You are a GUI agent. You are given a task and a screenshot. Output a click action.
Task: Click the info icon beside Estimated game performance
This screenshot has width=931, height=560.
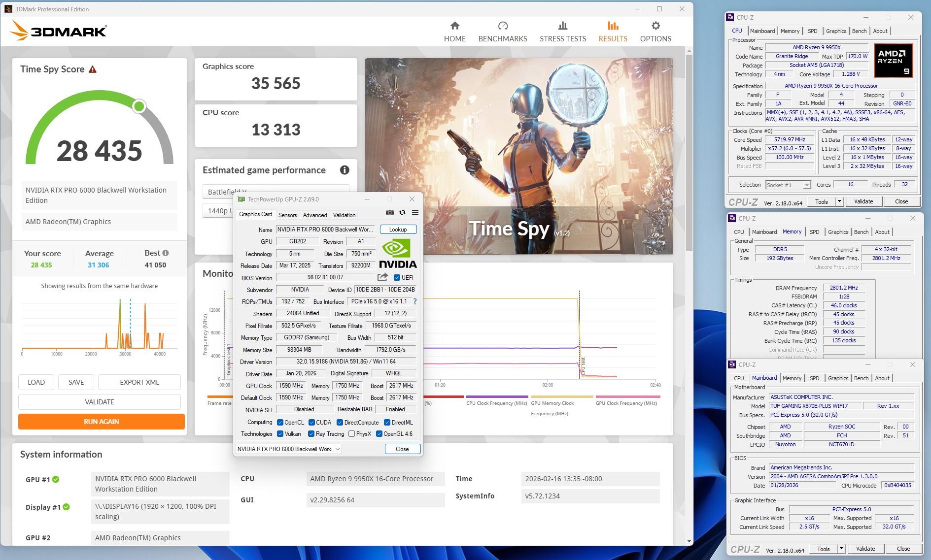point(345,170)
